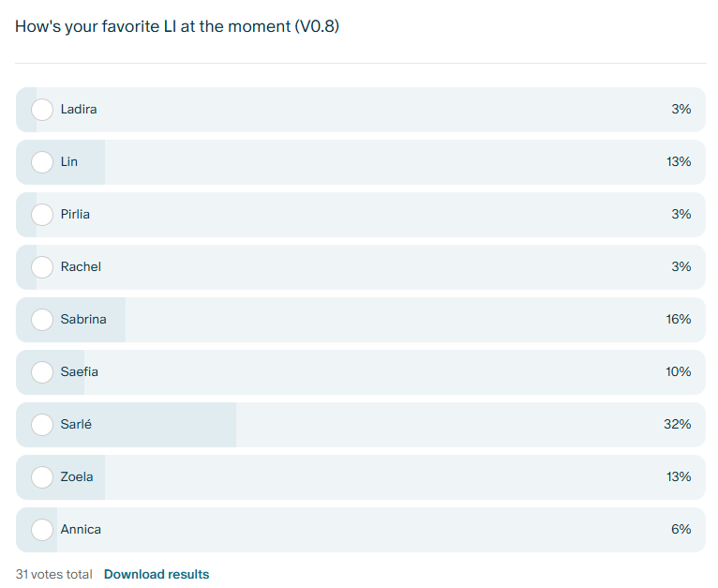Click the Saefia 10% percentage label
Screen dimensions: 718x588
tap(678, 371)
